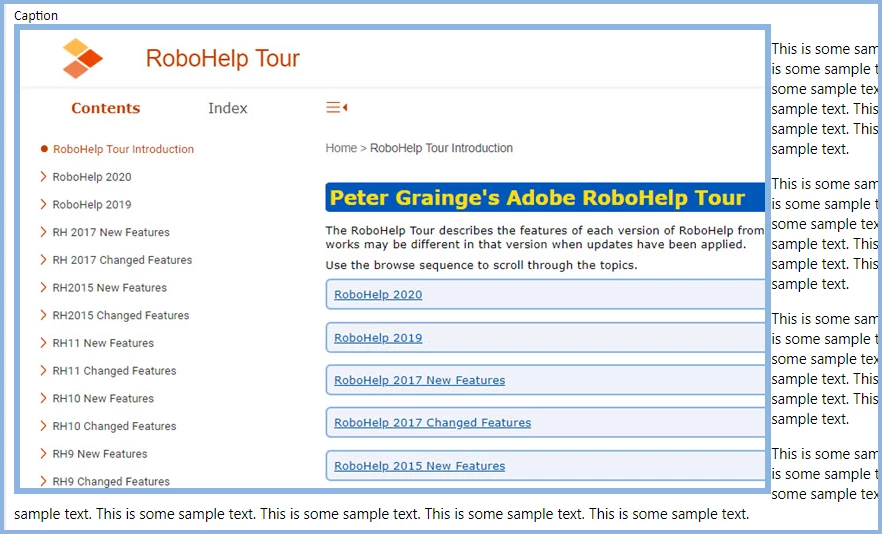Open the RoboHelp 2020 link in topic
Image resolution: width=882 pixels, height=534 pixels.
click(378, 294)
